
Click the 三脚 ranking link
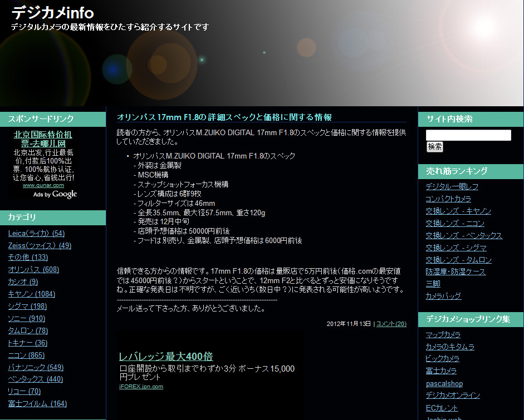click(x=433, y=284)
